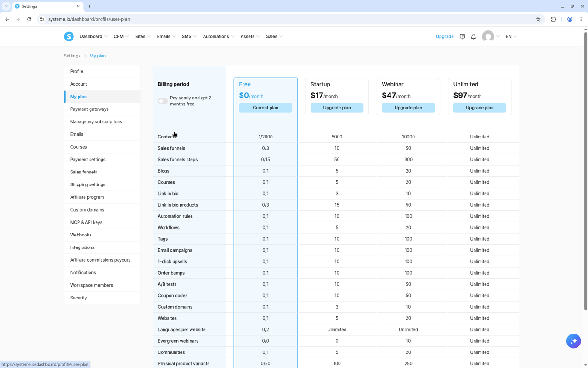The width and height of the screenshot is (588, 368).
Task: Expand the Sites menu
Action: click(x=143, y=36)
